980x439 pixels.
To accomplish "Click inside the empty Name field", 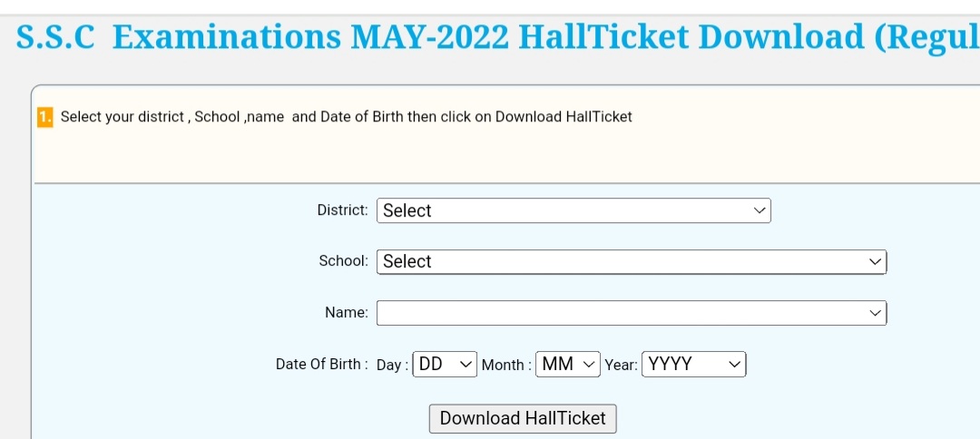I will 617,313.
